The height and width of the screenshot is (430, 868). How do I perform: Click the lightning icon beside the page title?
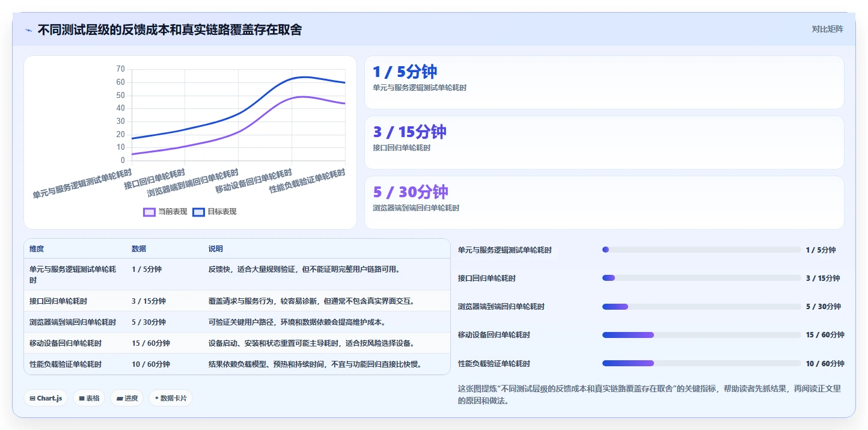[x=28, y=30]
